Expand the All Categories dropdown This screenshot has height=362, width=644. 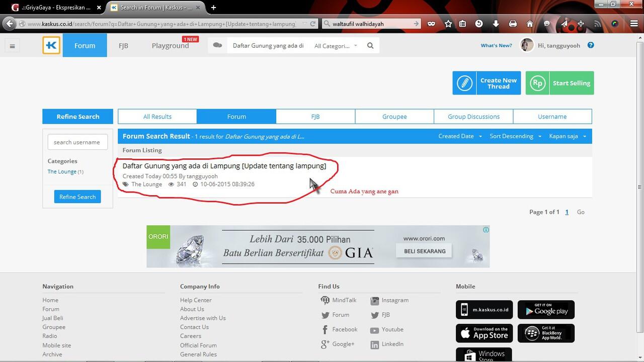coord(336,46)
